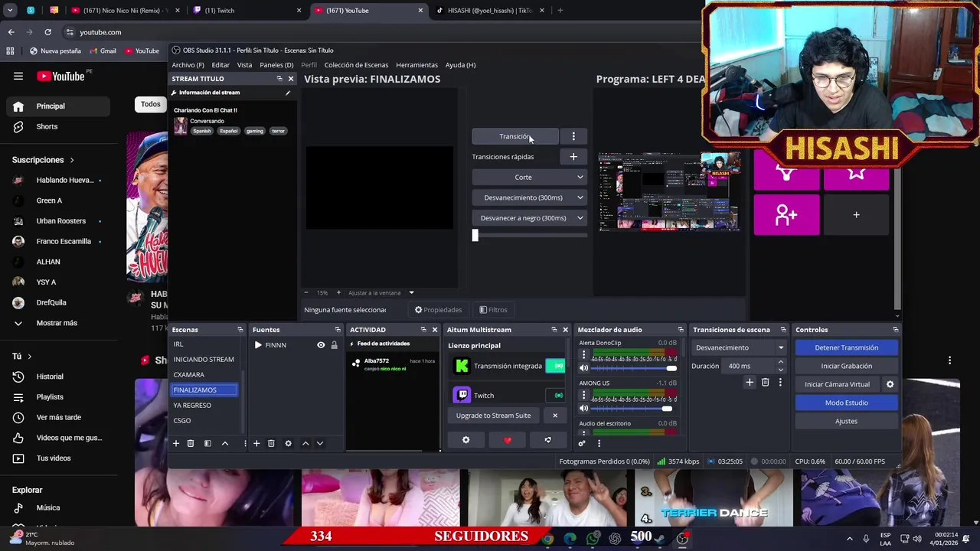
Task: Mute AMONG US audio
Action: coord(583,409)
